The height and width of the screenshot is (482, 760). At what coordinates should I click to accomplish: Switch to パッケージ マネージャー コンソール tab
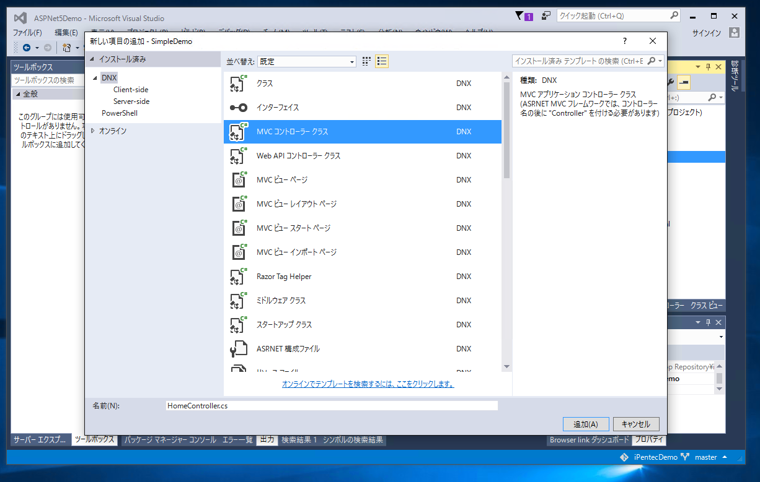pyautogui.click(x=170, y=440)
